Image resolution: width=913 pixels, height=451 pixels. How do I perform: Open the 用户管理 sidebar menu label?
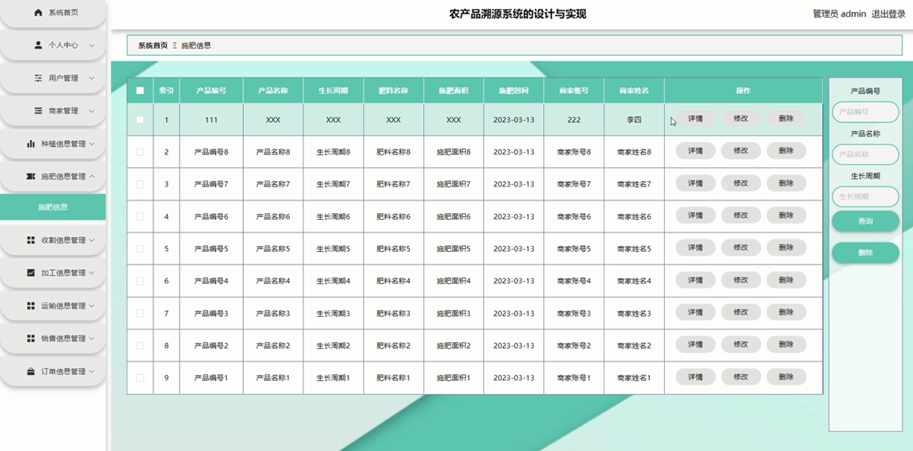pyautogui.click(x=63, y=78)
